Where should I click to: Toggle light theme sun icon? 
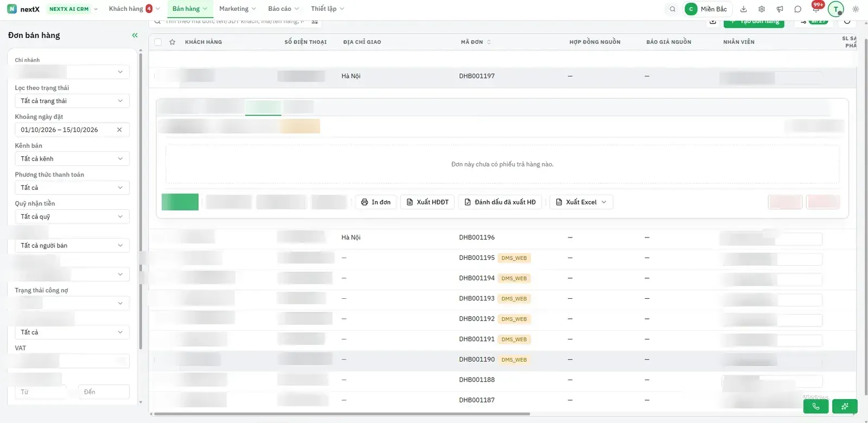(x=856, y=9)
